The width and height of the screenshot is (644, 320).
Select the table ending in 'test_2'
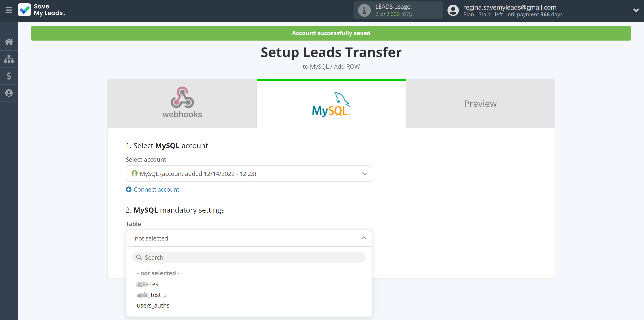pyautogui.click(x=152, y=295)
